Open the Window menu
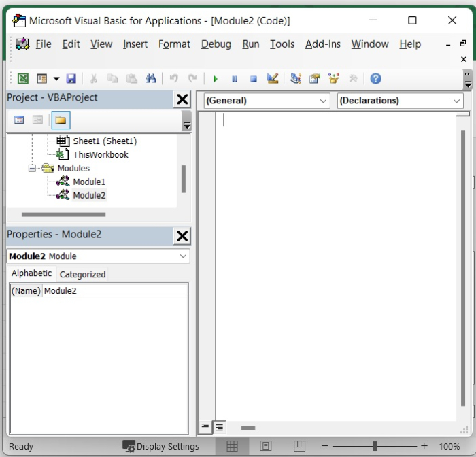 (370, 44)
